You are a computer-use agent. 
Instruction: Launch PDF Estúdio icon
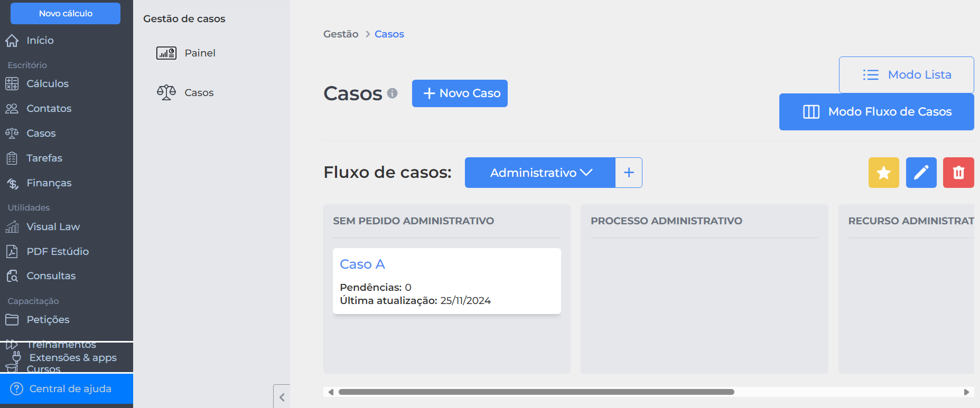click(x=12, y=251)
